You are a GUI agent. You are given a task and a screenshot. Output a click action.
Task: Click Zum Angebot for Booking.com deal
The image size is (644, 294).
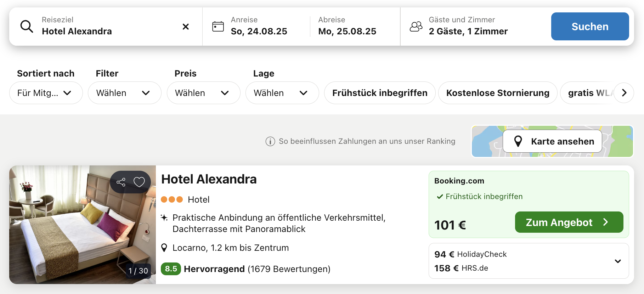(x=569, y=222)
